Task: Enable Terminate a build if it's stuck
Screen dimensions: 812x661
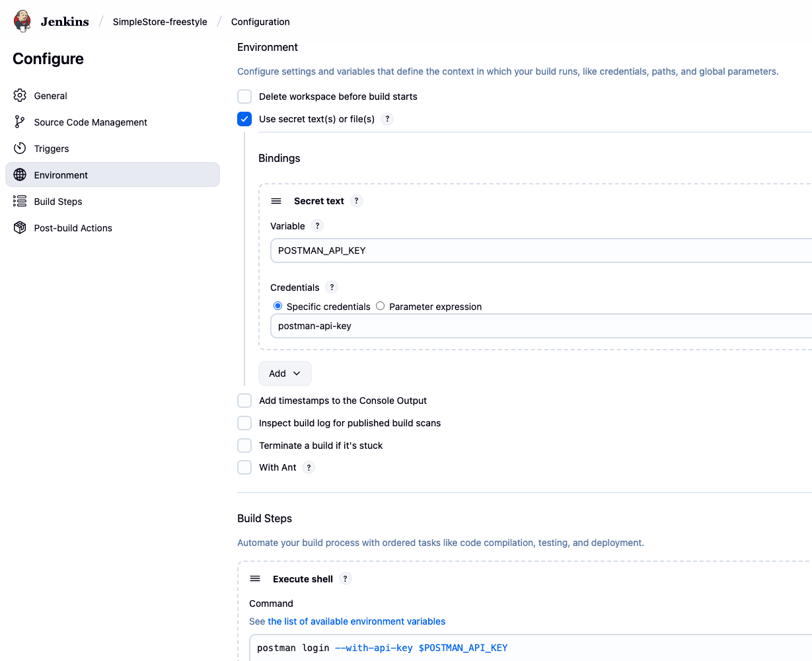Action: (x=244, y=446)
